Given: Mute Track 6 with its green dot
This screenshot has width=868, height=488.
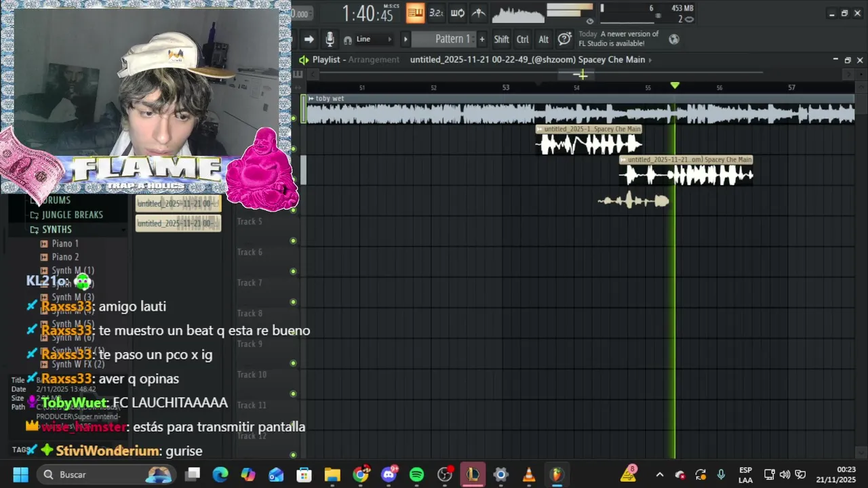Looking at the screenshot, I should point(293,271).
